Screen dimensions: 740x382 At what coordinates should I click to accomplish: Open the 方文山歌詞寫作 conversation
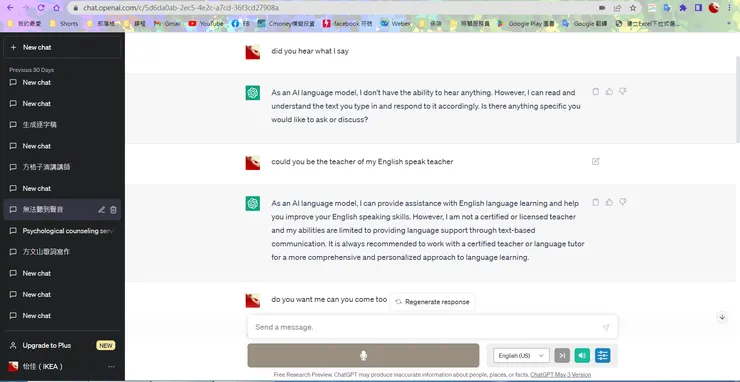62,252
